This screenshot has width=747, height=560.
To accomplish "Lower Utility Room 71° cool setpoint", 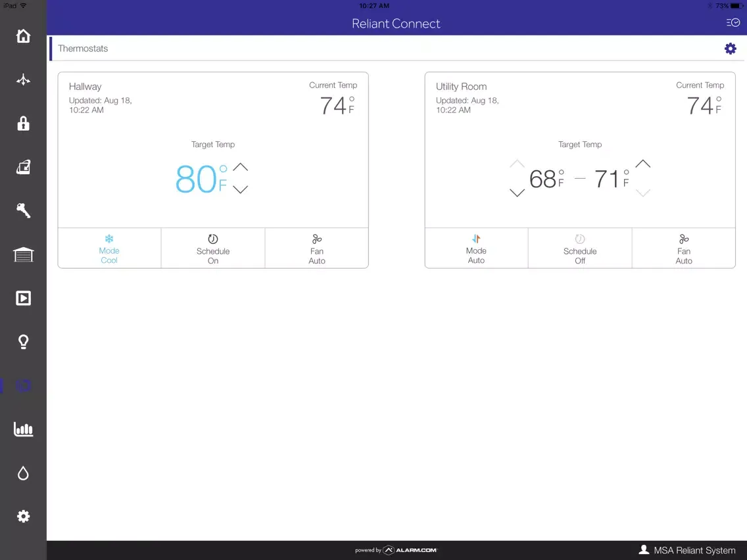I will 642,193.
